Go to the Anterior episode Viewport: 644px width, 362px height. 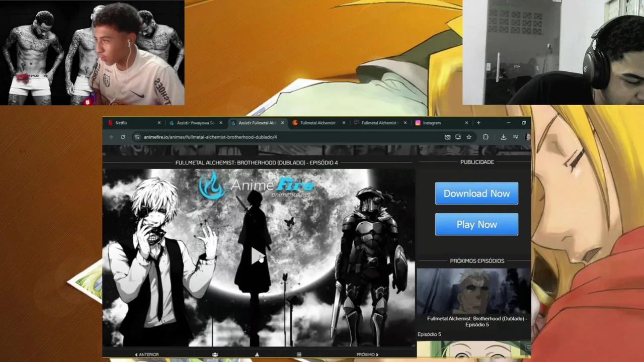coord(147,354)
